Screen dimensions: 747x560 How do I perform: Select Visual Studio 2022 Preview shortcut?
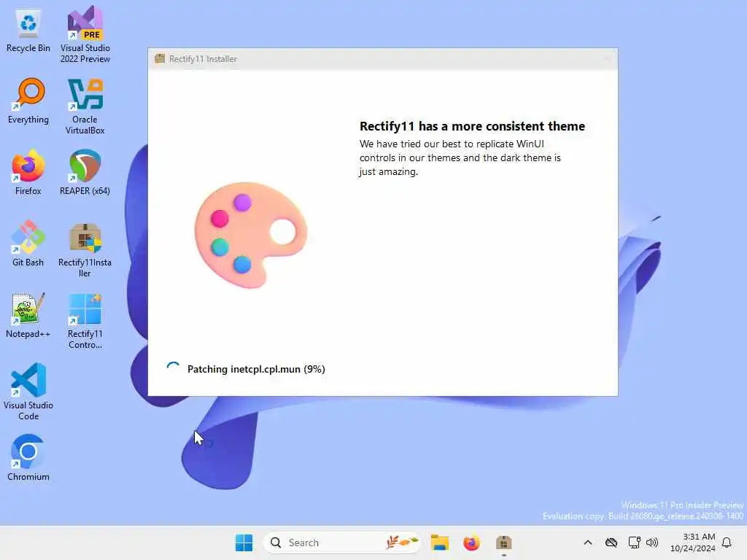(85, 34)
